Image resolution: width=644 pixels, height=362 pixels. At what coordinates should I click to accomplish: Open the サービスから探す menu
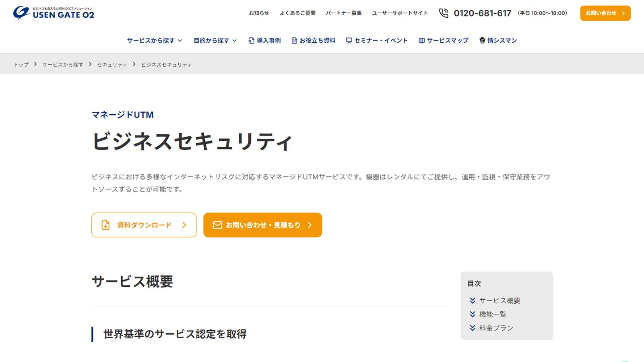coord(155,41)
